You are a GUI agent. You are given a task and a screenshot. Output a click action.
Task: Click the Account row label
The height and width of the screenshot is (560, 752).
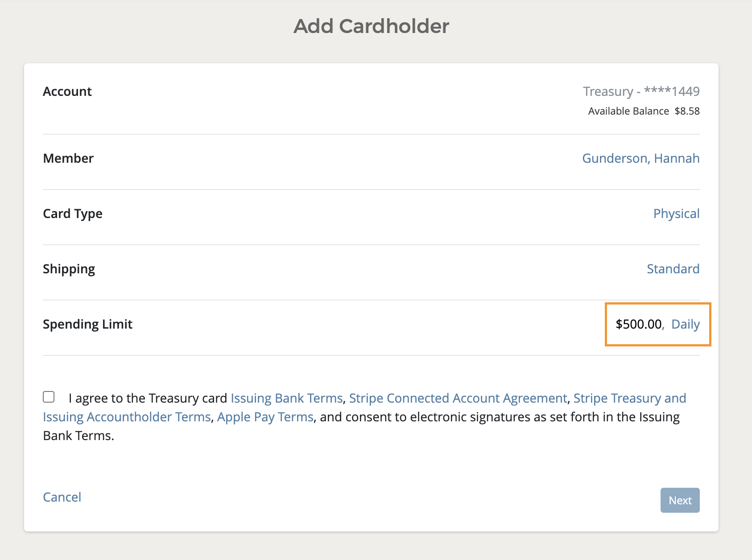pyautogui.click(x=67, y=91)
